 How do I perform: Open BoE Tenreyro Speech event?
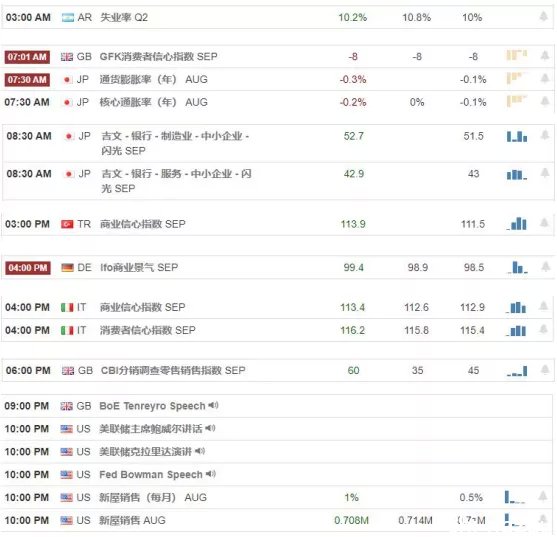[x=152, y=406]
